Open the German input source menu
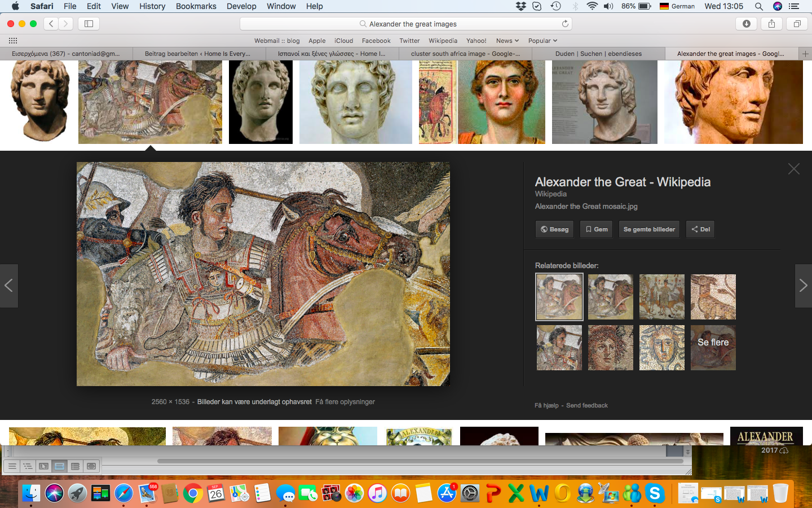Screen dimensions: 812x508 pyautogui.click(x=677, y=6)
